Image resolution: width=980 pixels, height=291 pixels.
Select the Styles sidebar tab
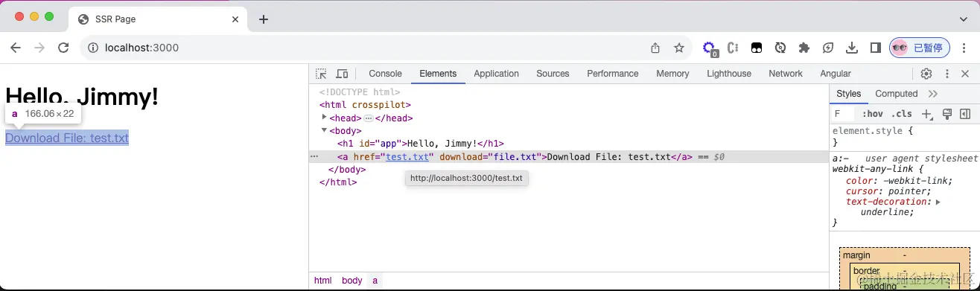848,94
